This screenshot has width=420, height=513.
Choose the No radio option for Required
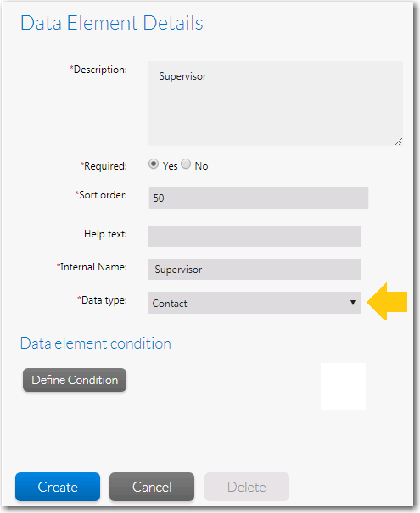tap(186, 164)
